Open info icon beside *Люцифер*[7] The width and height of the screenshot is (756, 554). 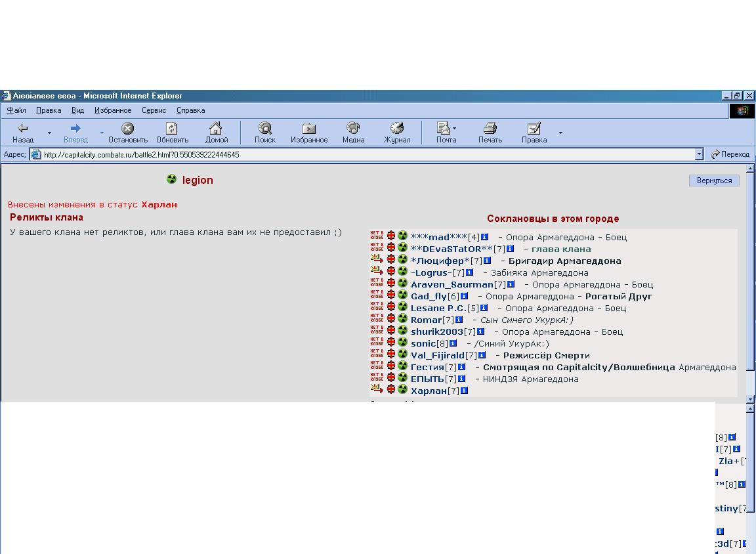(488, 261)
